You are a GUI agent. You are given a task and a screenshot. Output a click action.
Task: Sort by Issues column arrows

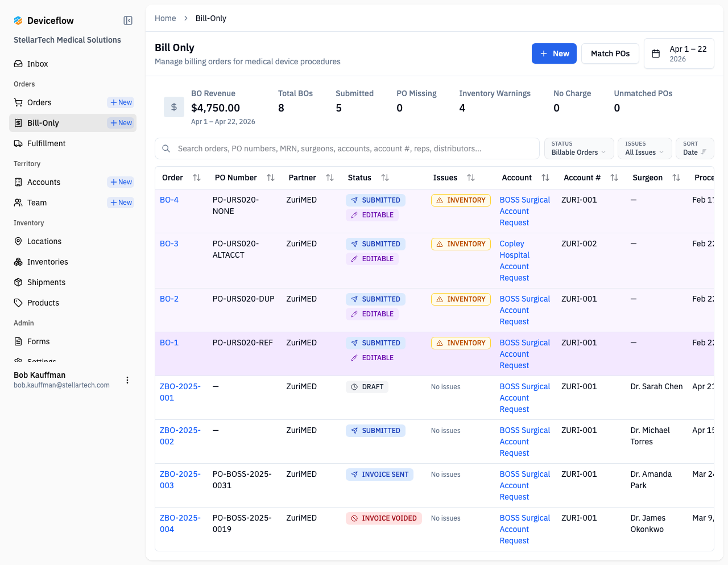click(x=471, y=178)
